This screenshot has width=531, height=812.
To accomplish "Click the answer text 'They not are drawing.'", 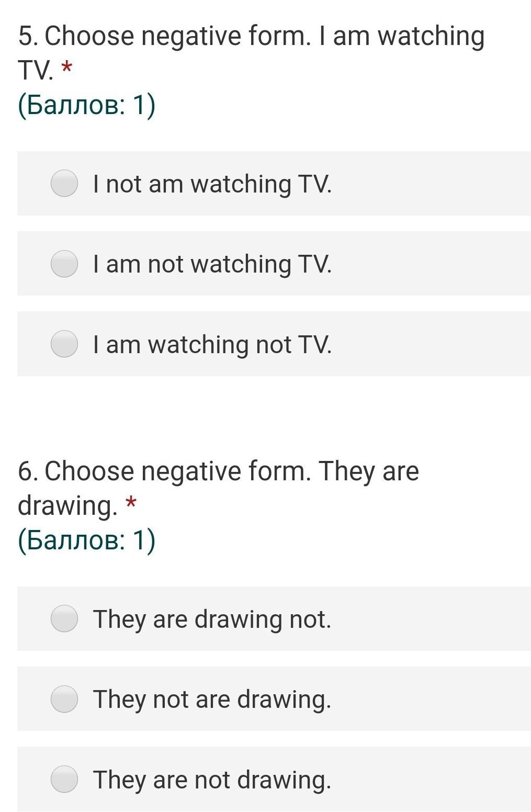I will pyautogui.click(x=212, y=700).
